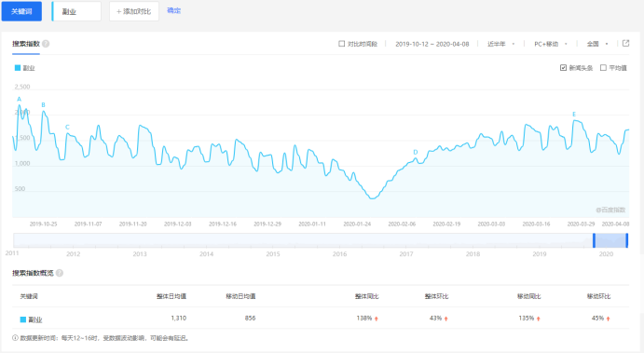Click the 确定 link

[x=173, y=10]
